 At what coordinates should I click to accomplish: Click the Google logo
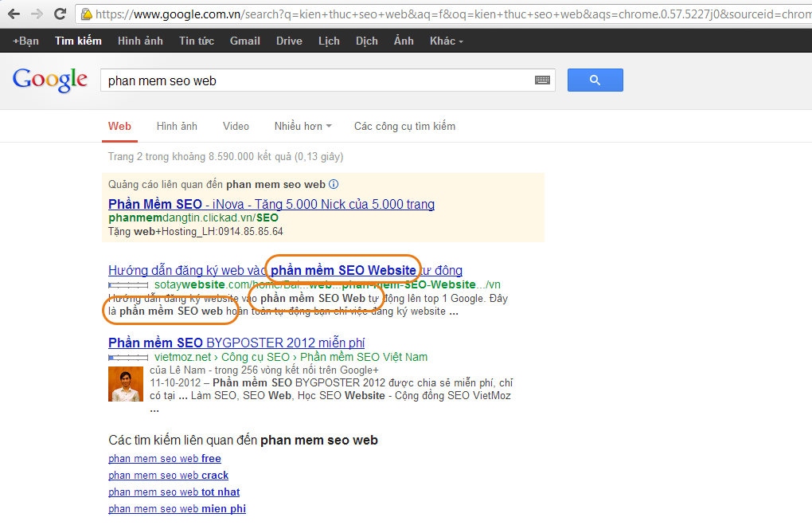click(x=49, y=80)
